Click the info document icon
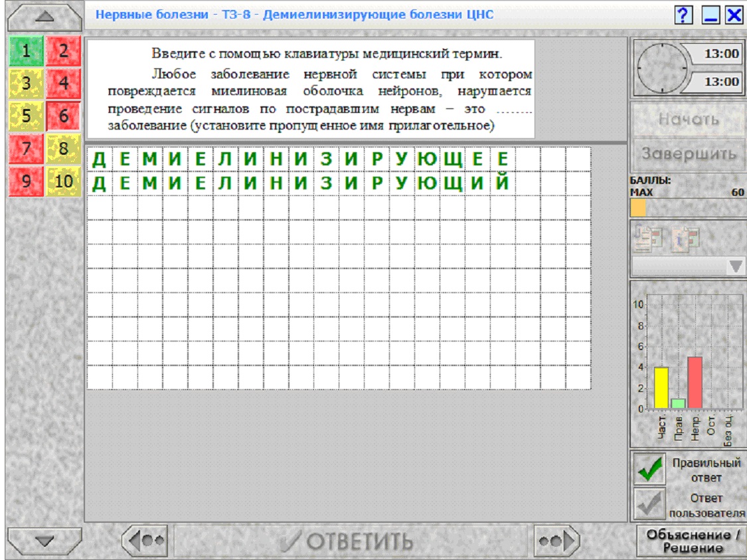747x560 pixels. (685, 238)
